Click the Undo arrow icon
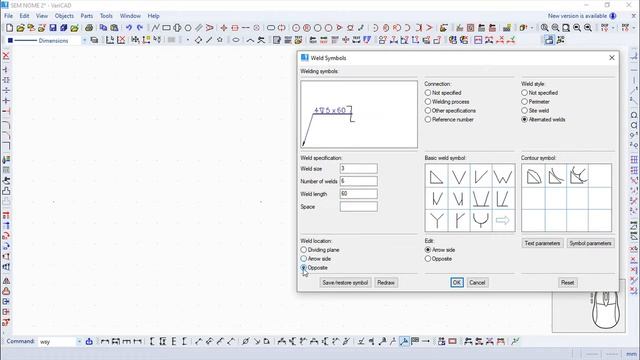Screen dimensions: 640x360 pyautogui.click(x=129, y=28)
